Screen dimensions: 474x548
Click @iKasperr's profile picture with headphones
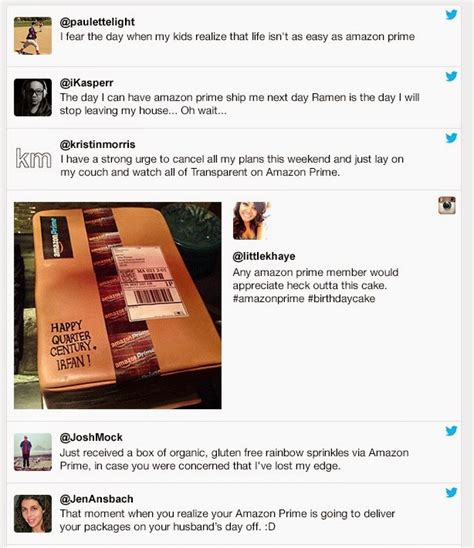33,97
